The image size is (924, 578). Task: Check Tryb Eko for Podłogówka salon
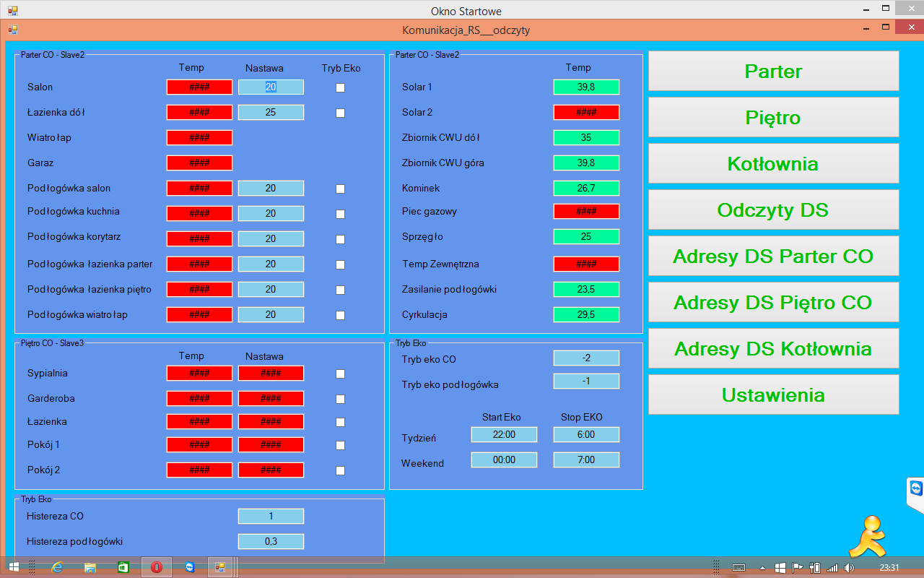341,189
